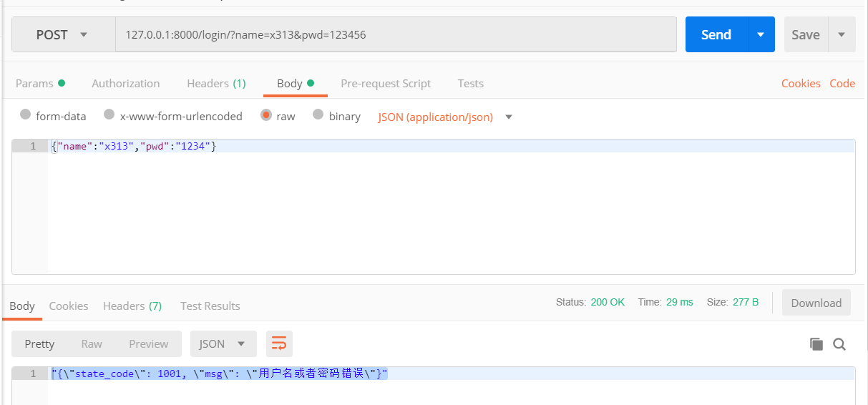
Task: Switch to the Authorization tab
Action: click(x=126, y=84)
